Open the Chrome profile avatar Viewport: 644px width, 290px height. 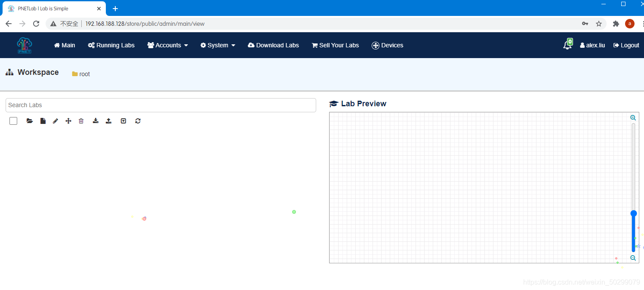pyautogui.click(x=629, y=24)
